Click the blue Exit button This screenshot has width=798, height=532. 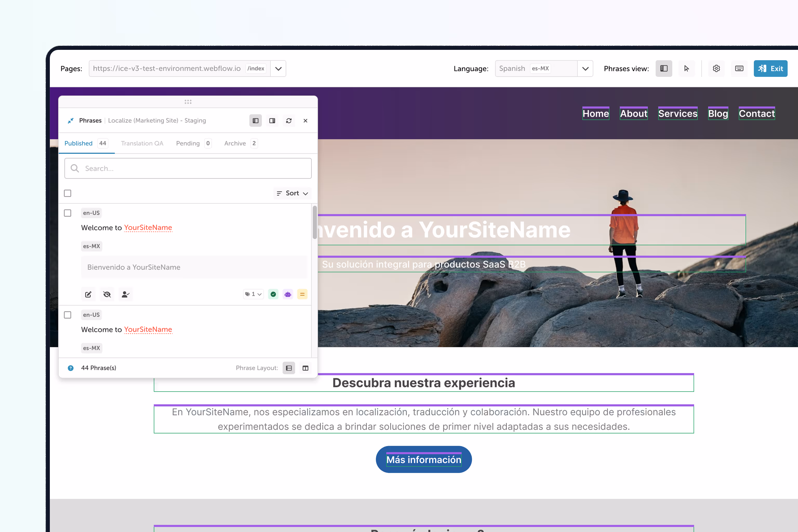(770, 69)
